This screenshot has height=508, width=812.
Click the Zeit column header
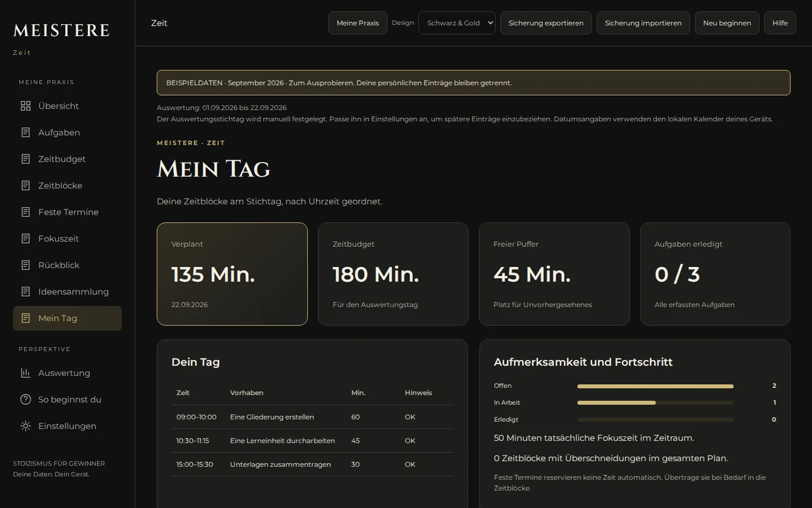point(183,392)
